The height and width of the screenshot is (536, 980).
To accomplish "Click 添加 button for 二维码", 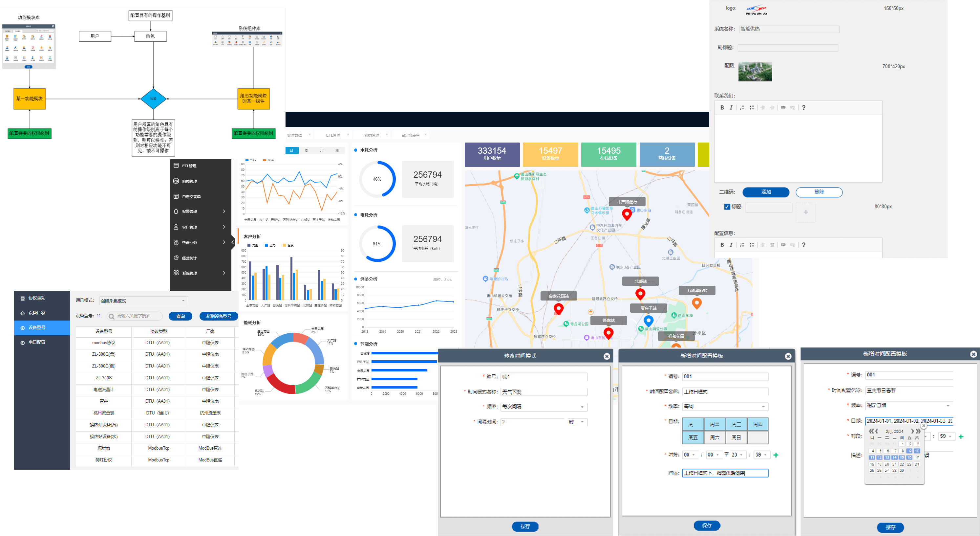I will (766, 192).
